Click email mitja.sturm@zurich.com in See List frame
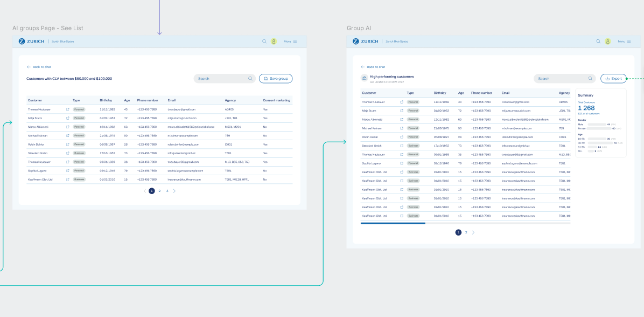Screen dimensions: 644x317 click(x=183, y=118)
